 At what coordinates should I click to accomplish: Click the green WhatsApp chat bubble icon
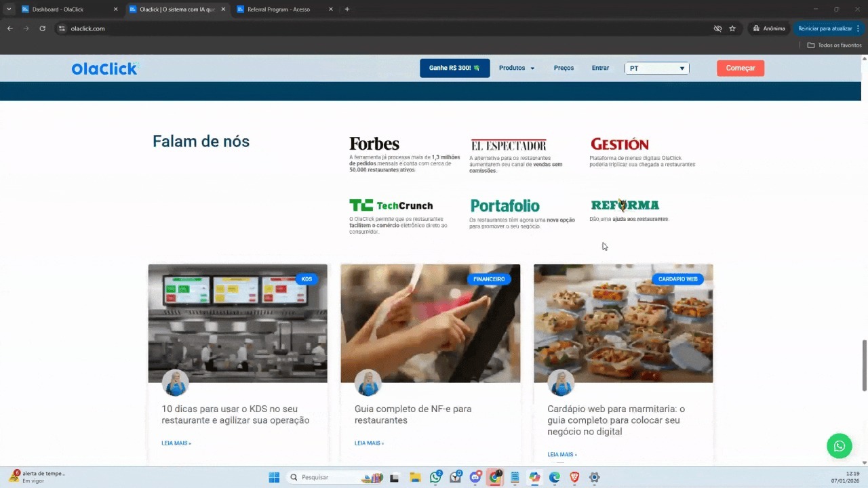839,445
